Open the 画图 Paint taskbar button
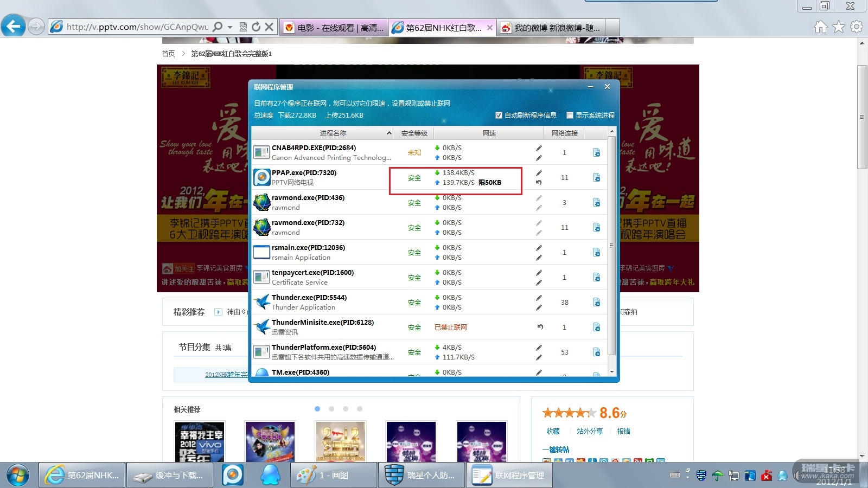Screen dimensions: 868x488 point(334,475)
